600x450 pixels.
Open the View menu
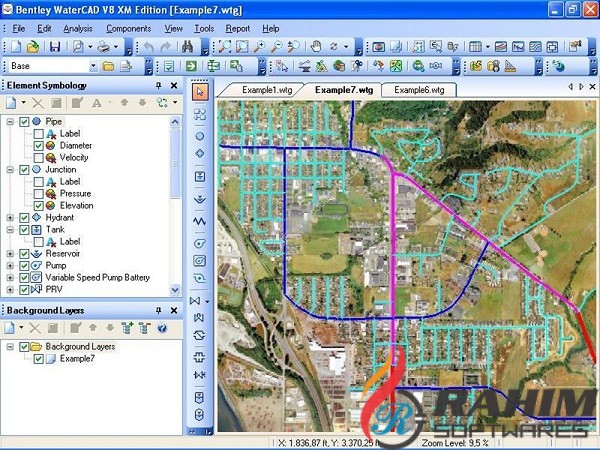(x=173, y=29)
